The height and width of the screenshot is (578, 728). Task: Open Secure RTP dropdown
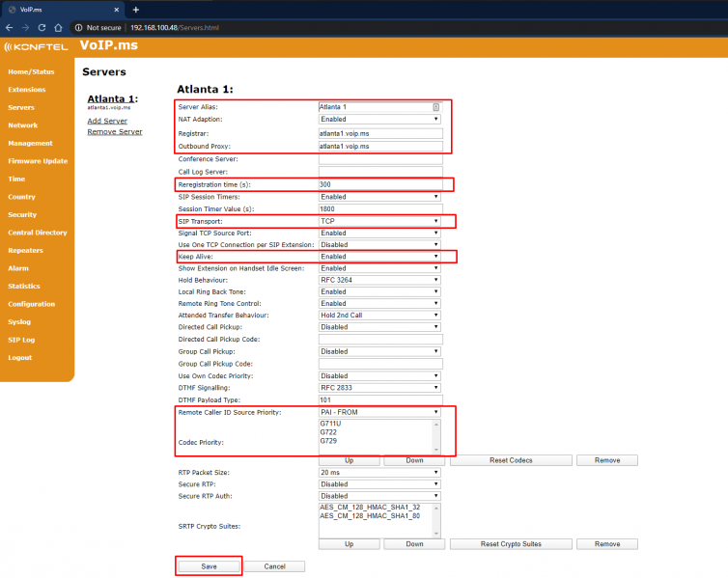(379, 484)
